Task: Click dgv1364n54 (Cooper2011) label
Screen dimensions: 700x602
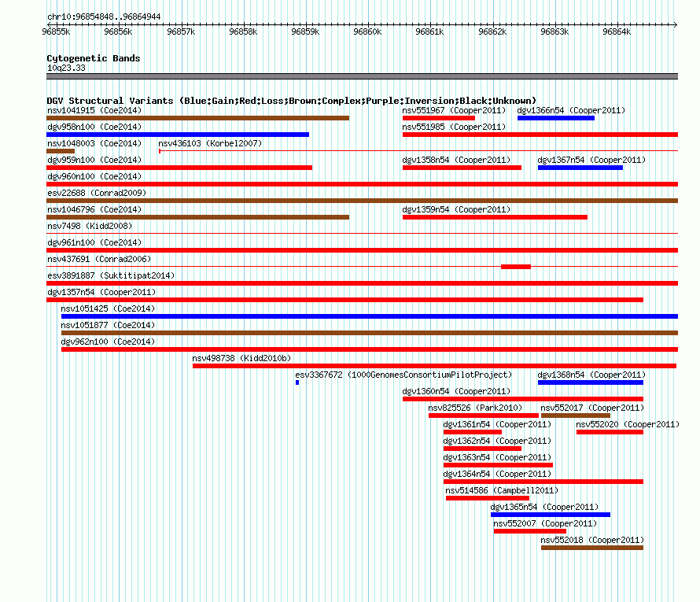Action: (x=497, y=474)
